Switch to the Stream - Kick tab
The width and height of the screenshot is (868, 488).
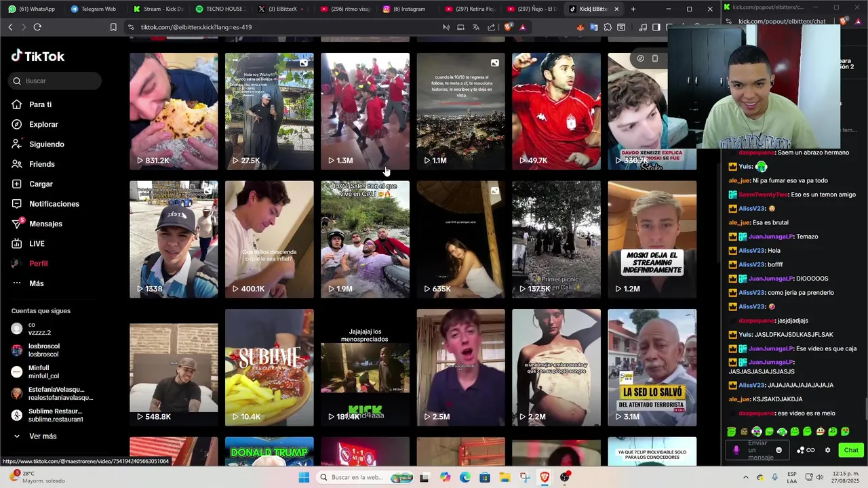point(158,9)
